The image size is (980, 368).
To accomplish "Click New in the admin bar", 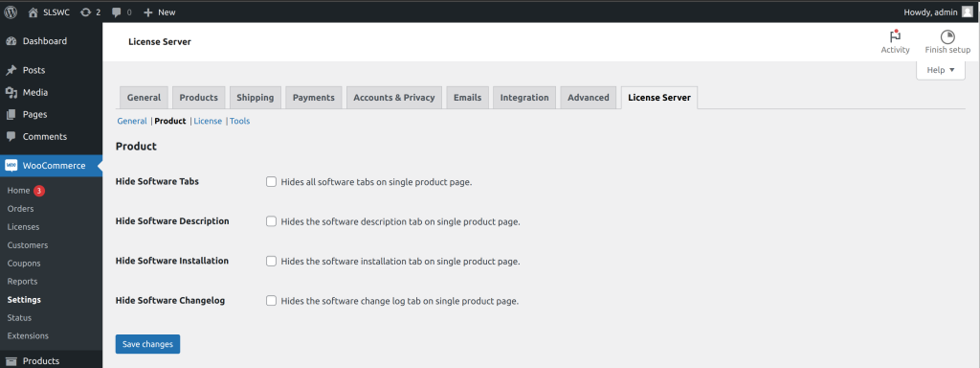I will tap(167, 11).
